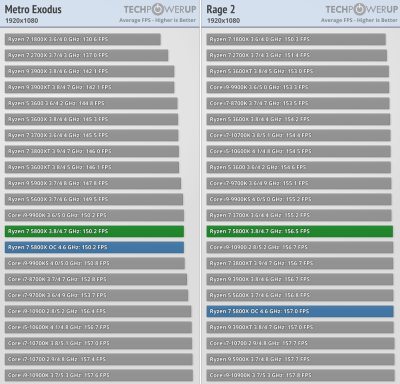400x384 pixels.
Task: Select Ryzen 5 3600XT 146.1 FPS bar
Action: point(92,167)
